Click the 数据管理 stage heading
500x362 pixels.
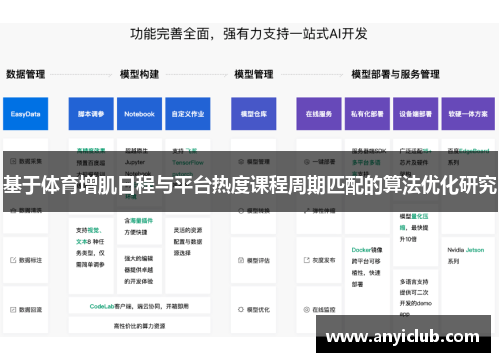pyautogui.click(x=26, y=74)
